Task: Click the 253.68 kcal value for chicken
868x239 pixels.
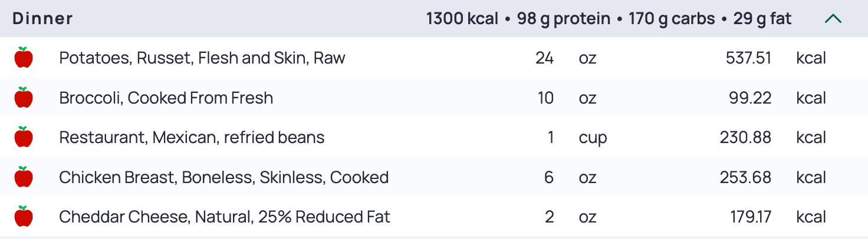Action: pyautogui.click(x=745, y=177)
